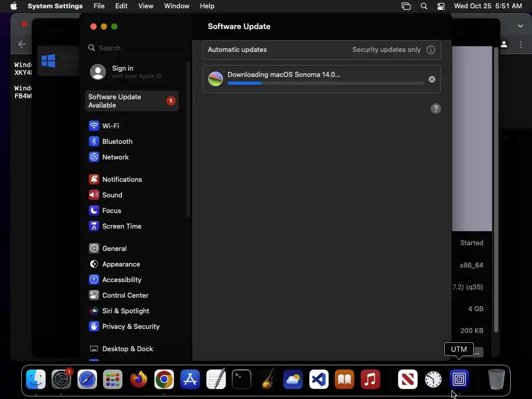The height and width of the screenshot is (399, 532).
Task: Click the x86_64 architecture value
Action: (471, 265)
